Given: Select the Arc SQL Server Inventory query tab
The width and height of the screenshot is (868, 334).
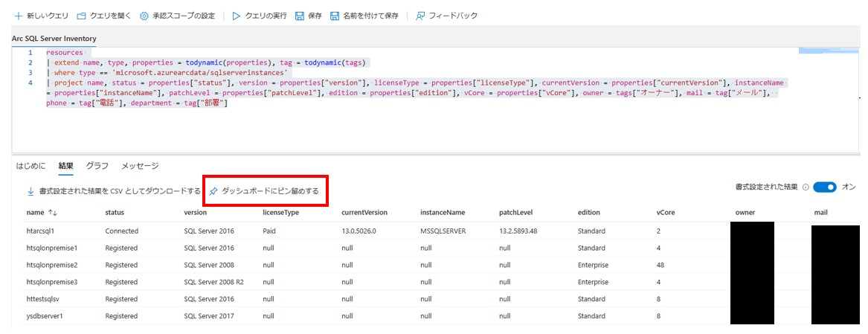Looking at the screenshot, I should coord(54,39).
